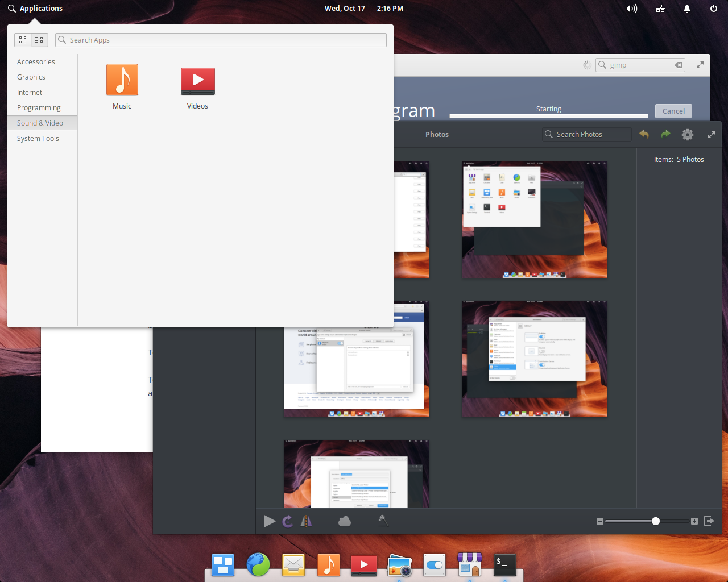Click the sidebar icon beside the zoom-in button
Screen dimensions: 728x582
tap(709, 521)
